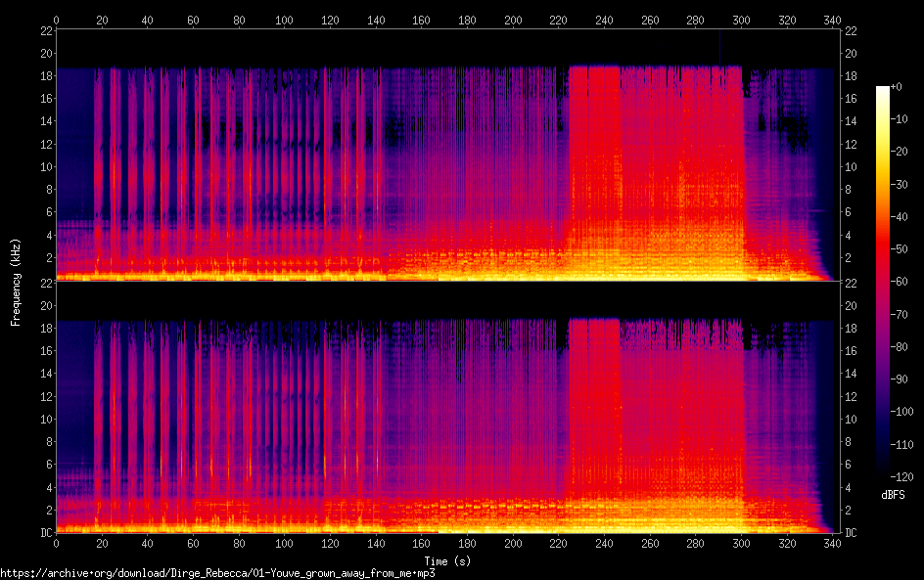
Task: Click the archive.org download URL text
Action: click(x=217, y=573)
